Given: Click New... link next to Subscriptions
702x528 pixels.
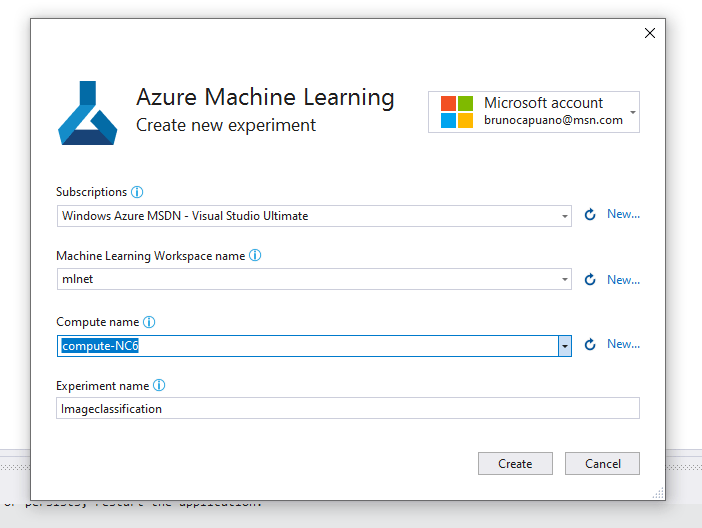Looking at the screenshot, I should (623, 214).
